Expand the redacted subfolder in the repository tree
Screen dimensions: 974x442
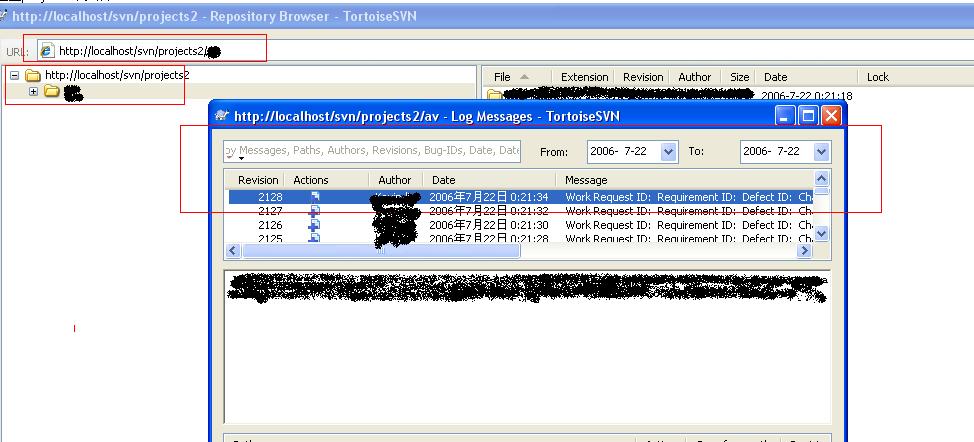[34, 92]
